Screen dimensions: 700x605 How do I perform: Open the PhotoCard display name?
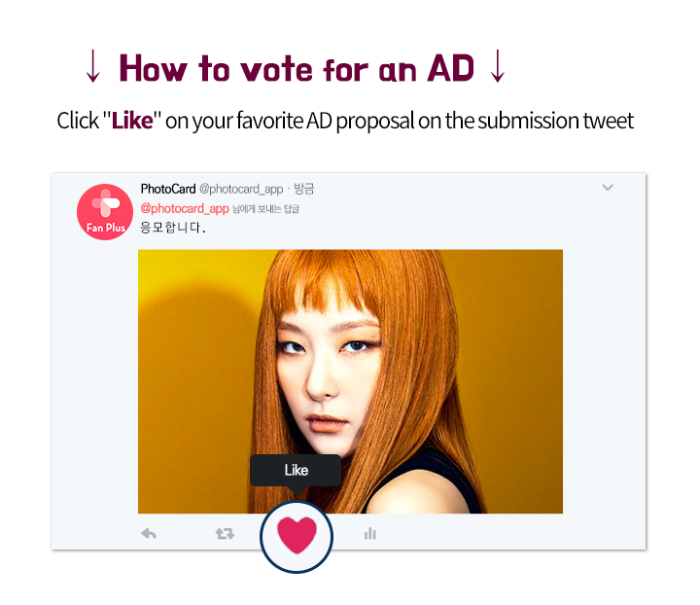(168, 189)
